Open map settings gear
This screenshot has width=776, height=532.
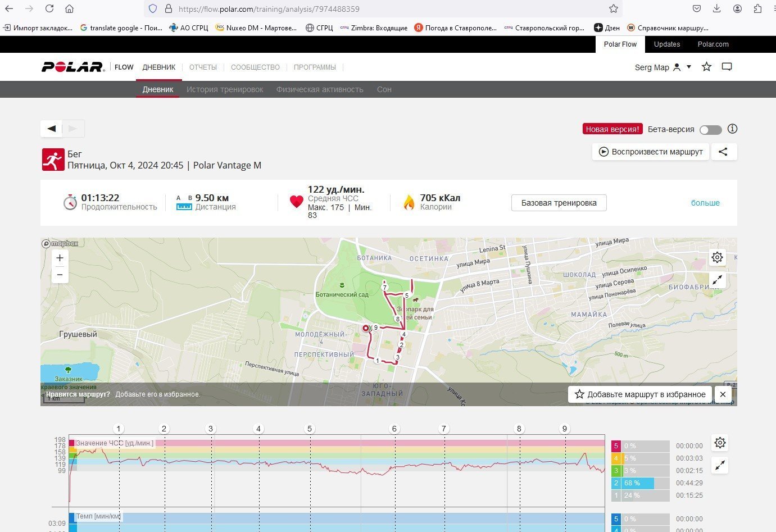coord(717,257)
